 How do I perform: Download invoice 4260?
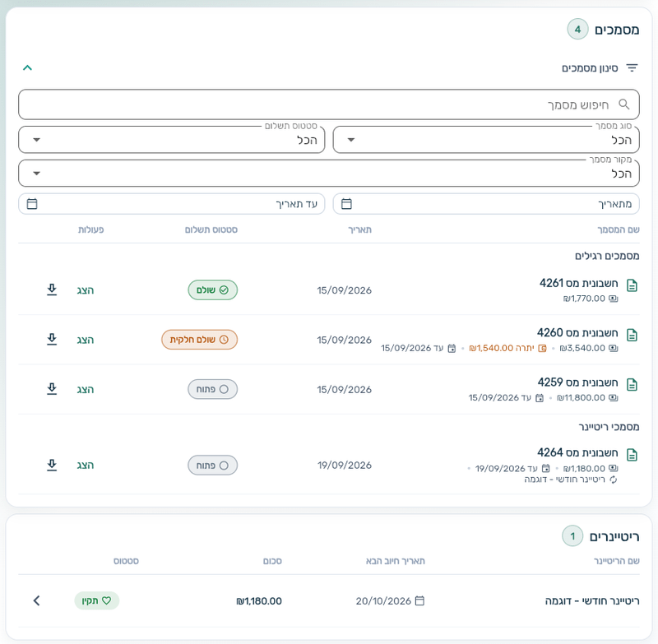[x=52, y=339]
